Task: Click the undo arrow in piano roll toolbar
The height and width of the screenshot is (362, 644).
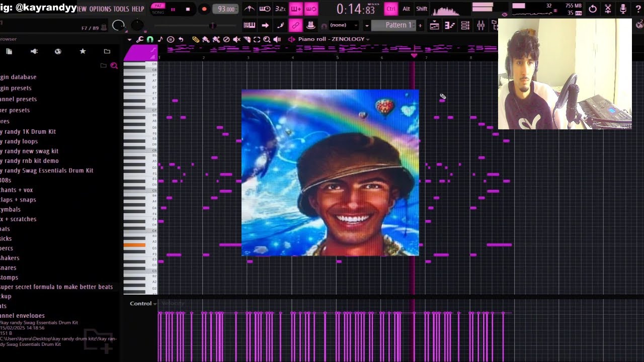Action: tap(181, 39)
